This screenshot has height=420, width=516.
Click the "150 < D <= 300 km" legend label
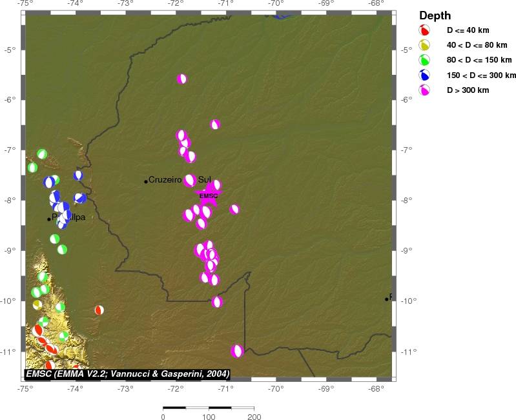click(481, 75)
